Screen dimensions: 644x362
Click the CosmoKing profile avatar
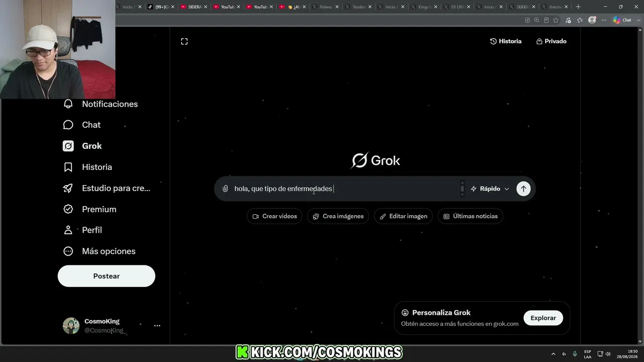[x=71, y=326]
